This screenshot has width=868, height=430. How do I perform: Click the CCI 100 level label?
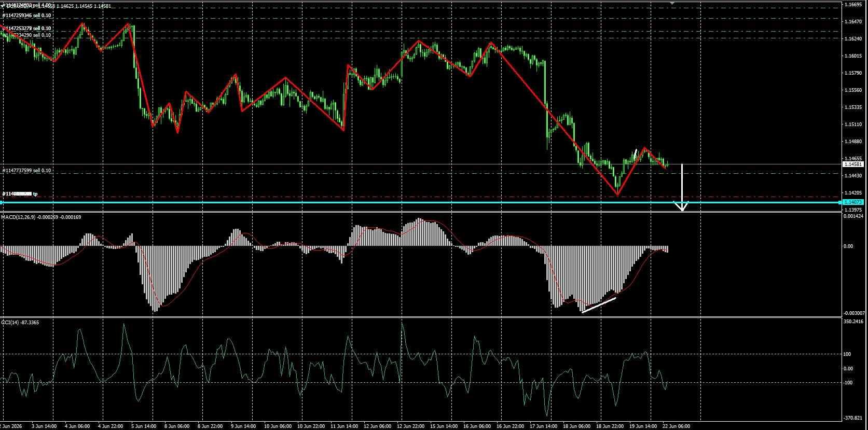pos(848,354)
